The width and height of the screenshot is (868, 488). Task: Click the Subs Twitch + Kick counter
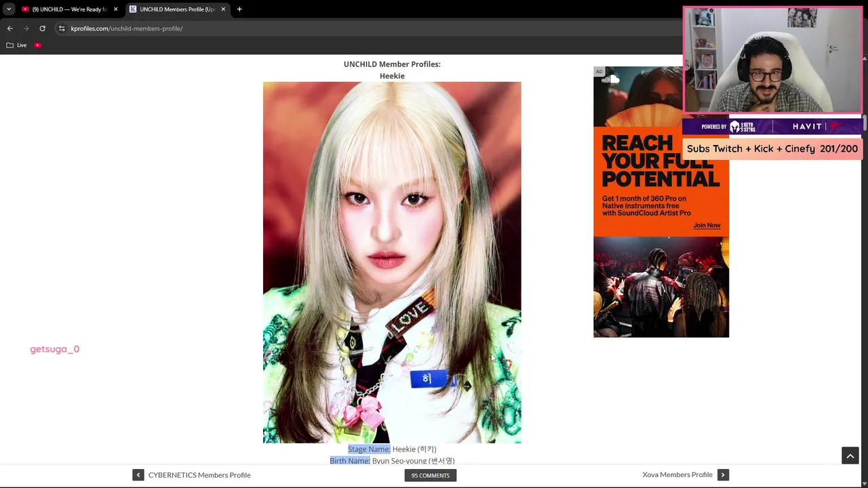click(772, 148)
